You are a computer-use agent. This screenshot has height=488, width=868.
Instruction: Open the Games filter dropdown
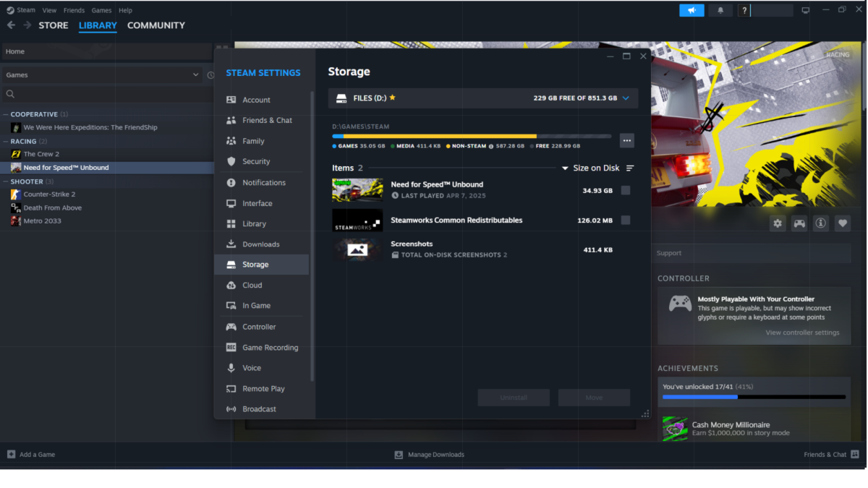point(101,74)
